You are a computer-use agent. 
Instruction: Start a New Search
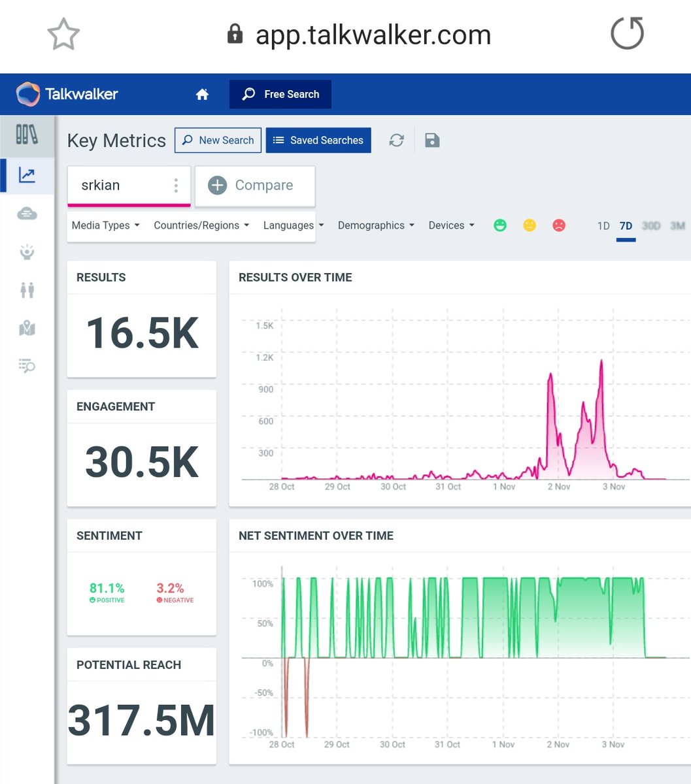pos(218,140)
